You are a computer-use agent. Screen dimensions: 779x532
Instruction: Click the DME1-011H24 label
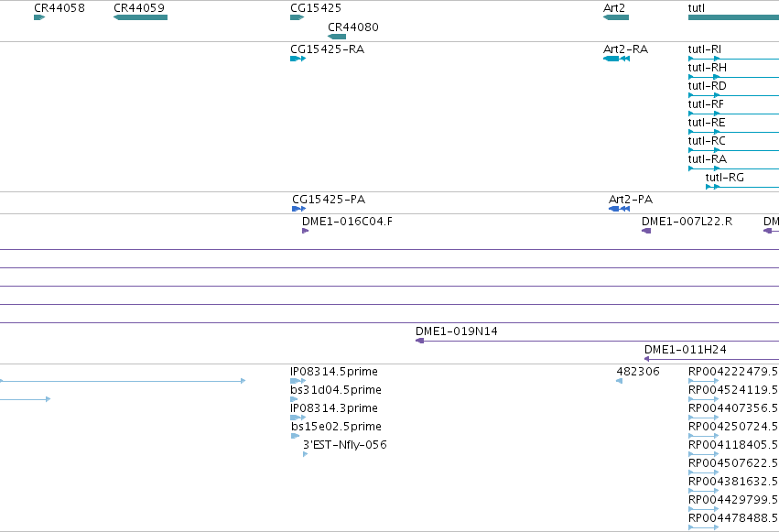(x=685, y=350)
